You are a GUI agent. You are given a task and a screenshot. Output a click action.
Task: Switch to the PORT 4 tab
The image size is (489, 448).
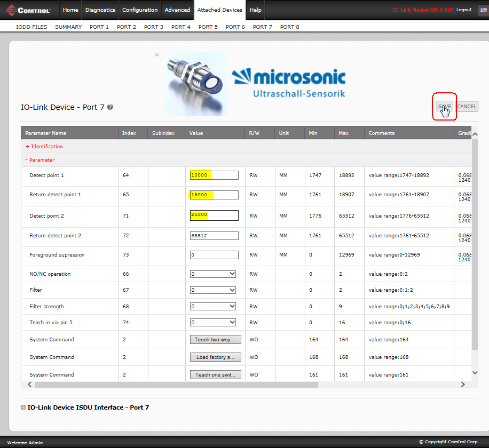(180, 27)
